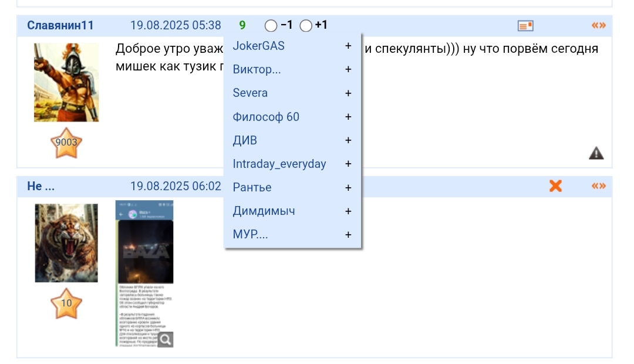Open the Не ... user profile link
The image size is (634, 364).
click(41, 186)
